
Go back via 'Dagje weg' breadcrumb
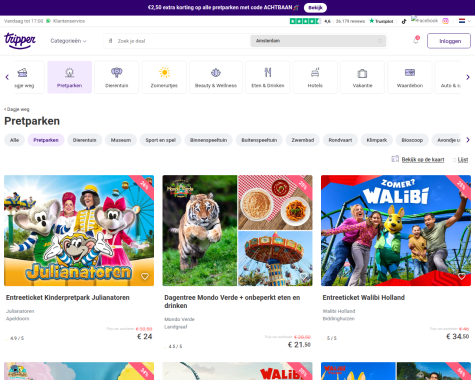17,109
